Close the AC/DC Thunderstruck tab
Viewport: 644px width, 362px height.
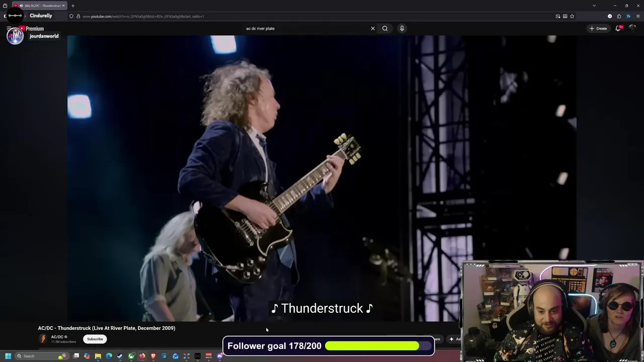63,6
